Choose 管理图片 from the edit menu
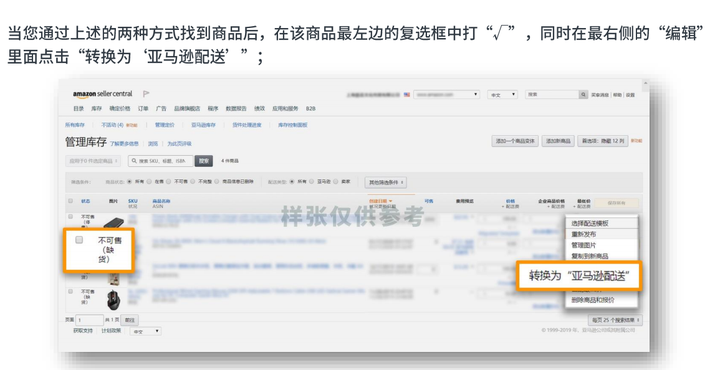Viewport: 720px width, 370px height. (x=584, y=245)
